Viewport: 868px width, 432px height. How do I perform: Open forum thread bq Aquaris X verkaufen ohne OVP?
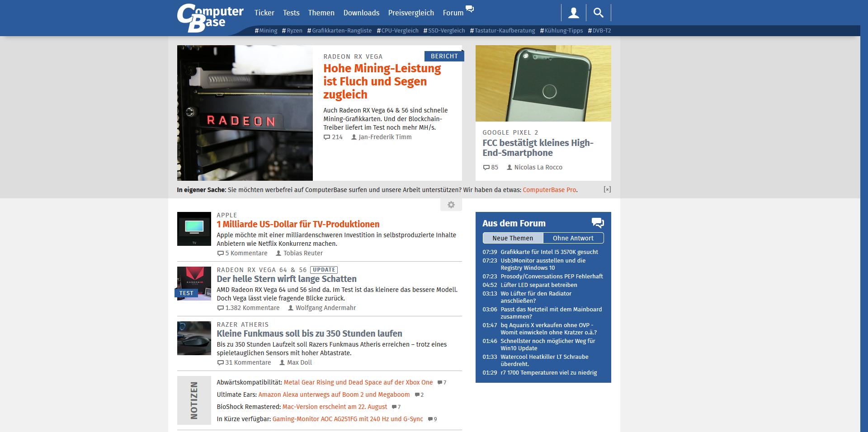click(548, 329)
